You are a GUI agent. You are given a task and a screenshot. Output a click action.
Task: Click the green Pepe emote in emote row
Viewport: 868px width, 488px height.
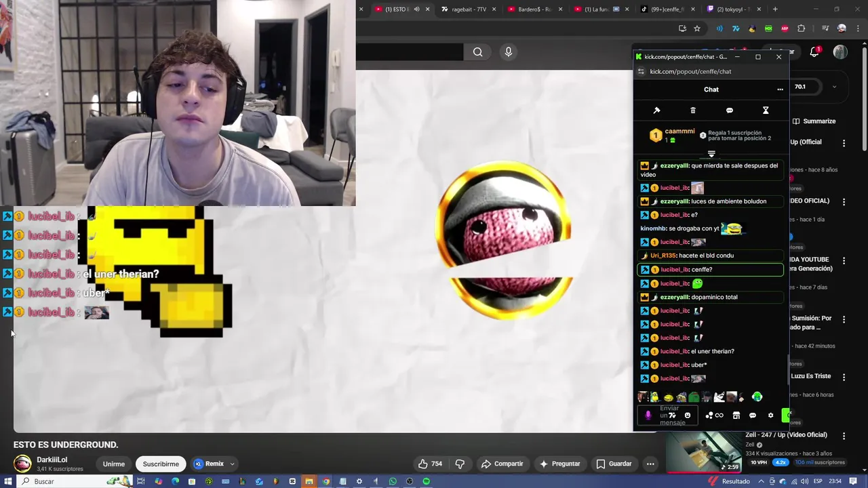[694, 397]
